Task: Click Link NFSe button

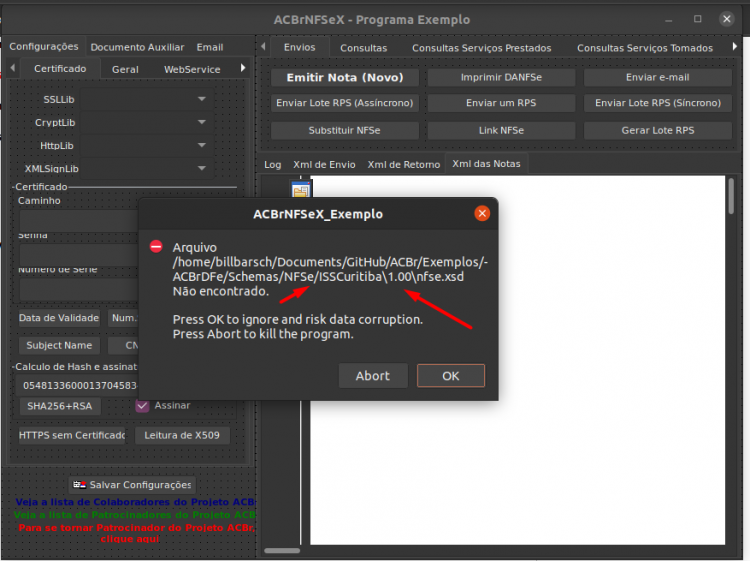Action: tap(501, 130)
